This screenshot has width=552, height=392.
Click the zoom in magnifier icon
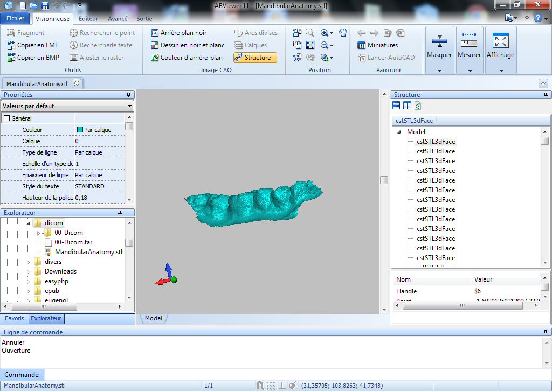click(x=325, y=33)
